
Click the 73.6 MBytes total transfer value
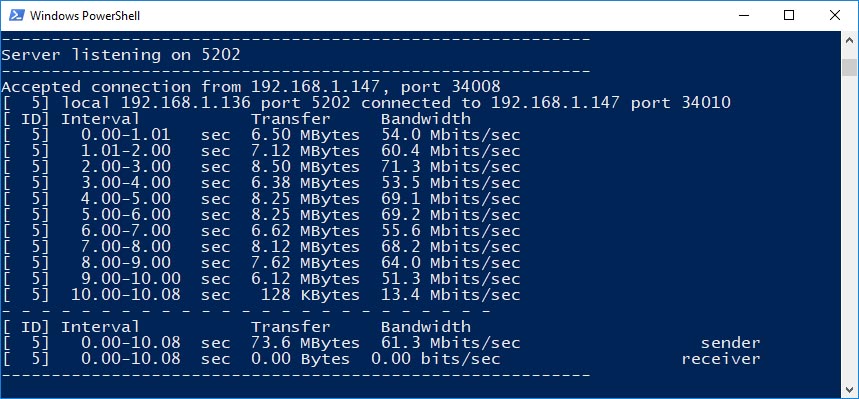point(305,343)
